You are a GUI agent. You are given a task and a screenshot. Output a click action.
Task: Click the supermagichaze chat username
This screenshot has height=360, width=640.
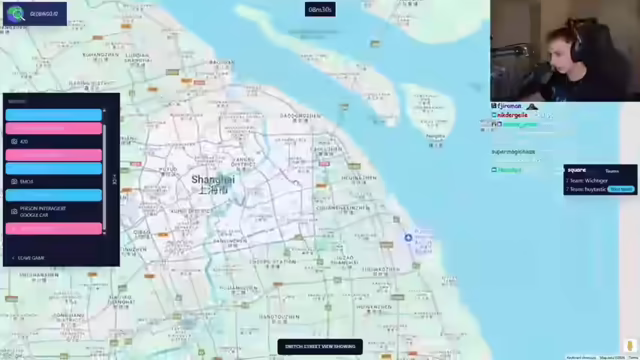point(513,152)
